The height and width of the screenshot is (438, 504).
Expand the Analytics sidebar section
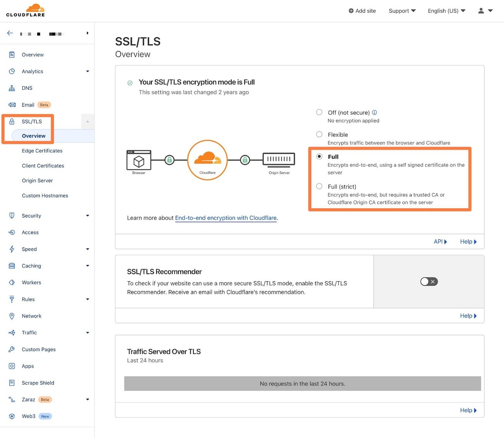click(87, 71)
